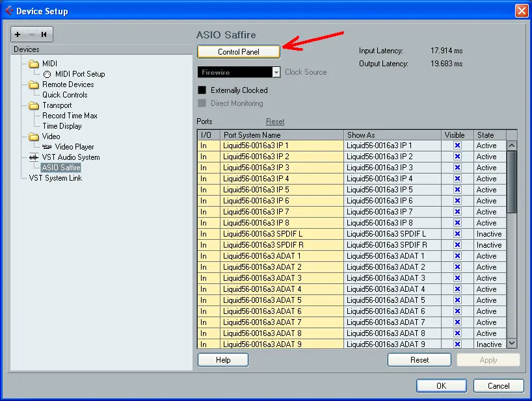Click the Input Latency value 17.914 ms
The image size is (532, 401).
(447, 51)
